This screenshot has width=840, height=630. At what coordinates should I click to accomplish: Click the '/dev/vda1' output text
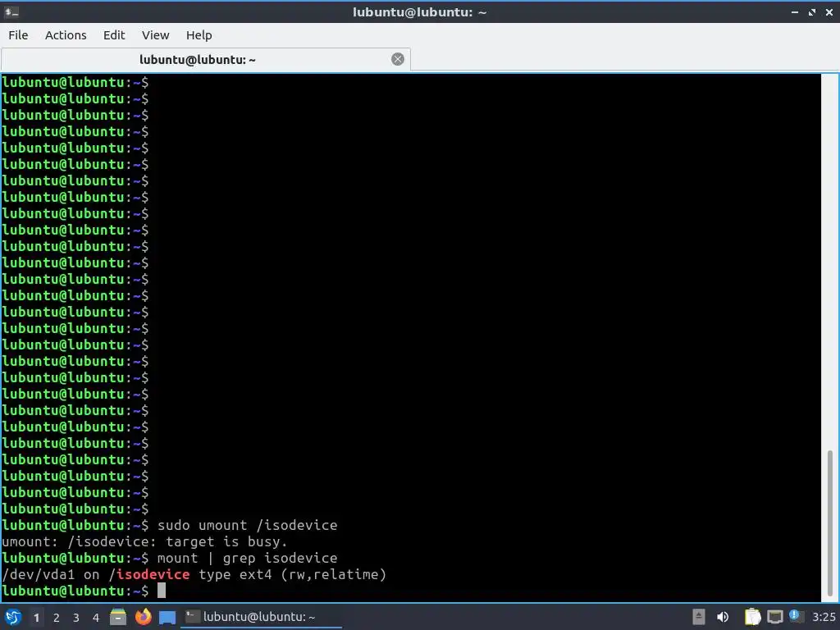(38, 575)
